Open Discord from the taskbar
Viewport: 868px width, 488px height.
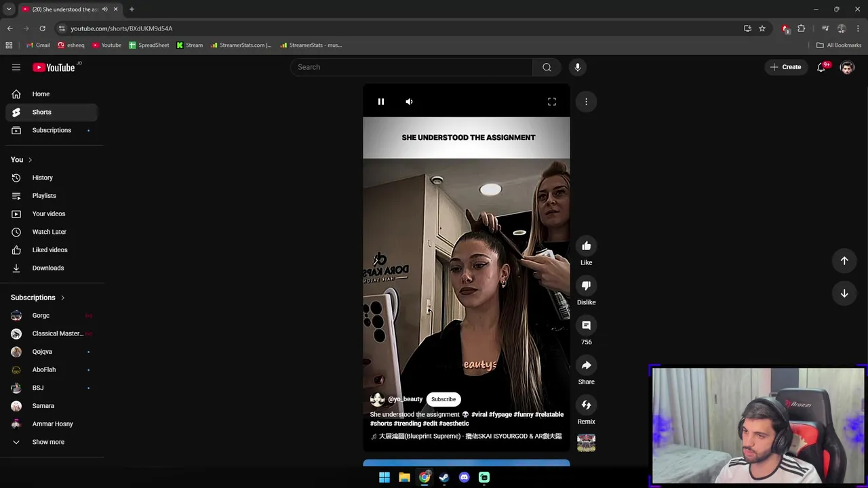(464, 477)
